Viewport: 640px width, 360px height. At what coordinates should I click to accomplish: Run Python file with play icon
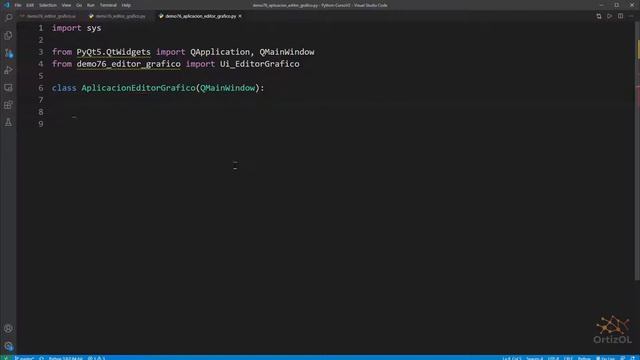pyautogui.click(x=609, y=16)
